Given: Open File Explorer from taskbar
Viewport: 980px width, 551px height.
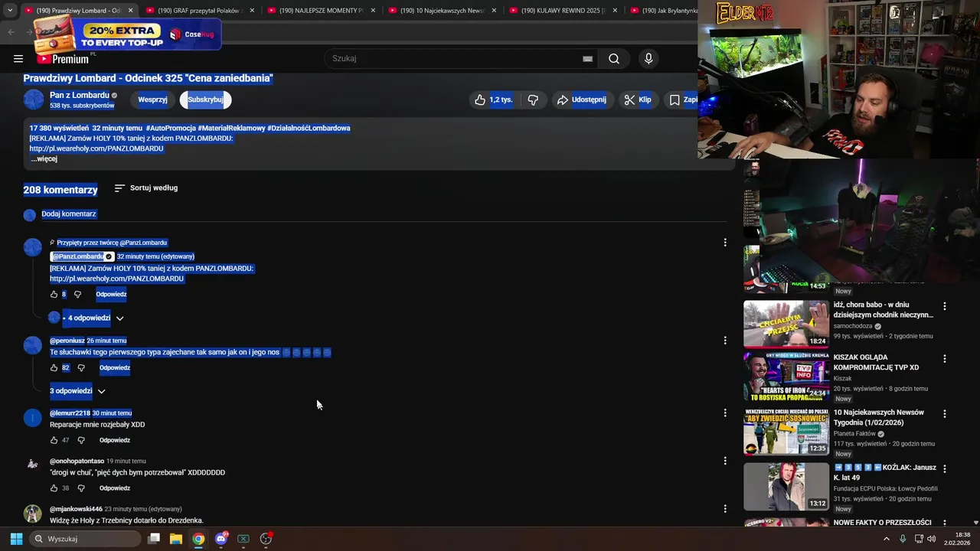Looking at the screenshot, I should [176, 539].
